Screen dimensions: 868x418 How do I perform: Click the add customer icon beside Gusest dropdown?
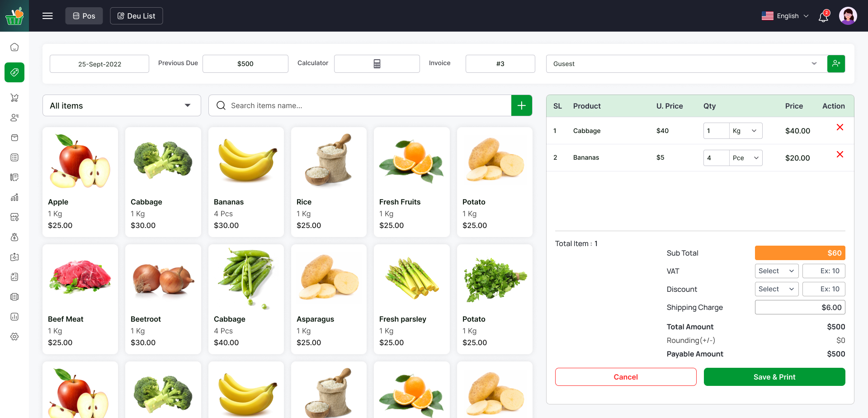point(836,63)
